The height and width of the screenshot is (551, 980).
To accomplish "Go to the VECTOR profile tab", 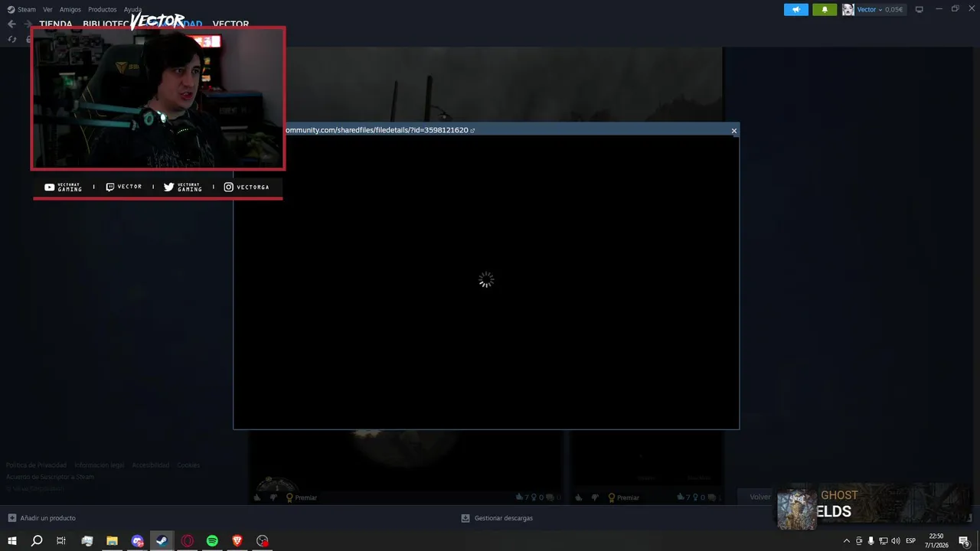I will (x=230, y=24).
